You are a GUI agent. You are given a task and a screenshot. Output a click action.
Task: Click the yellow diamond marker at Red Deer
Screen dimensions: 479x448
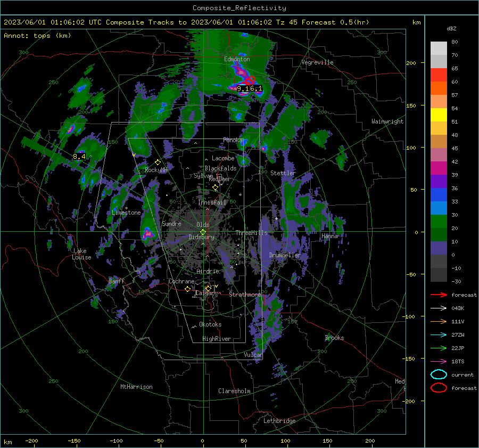216,187
